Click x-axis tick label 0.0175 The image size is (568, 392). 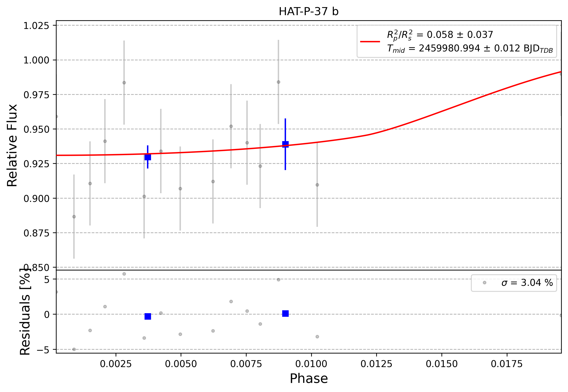[x=507, y=364]
